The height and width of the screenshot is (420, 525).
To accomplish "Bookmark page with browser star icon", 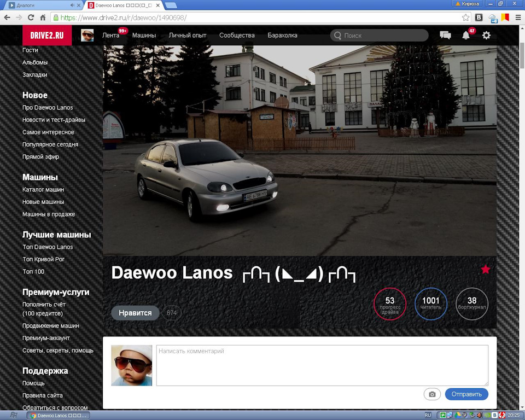I will pyautogui.click(x=465, y=17).
